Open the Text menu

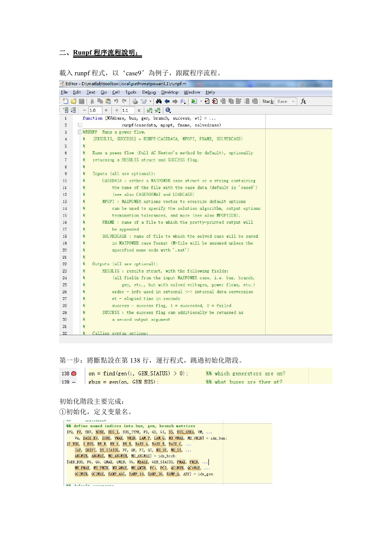(x=91, y=92)
